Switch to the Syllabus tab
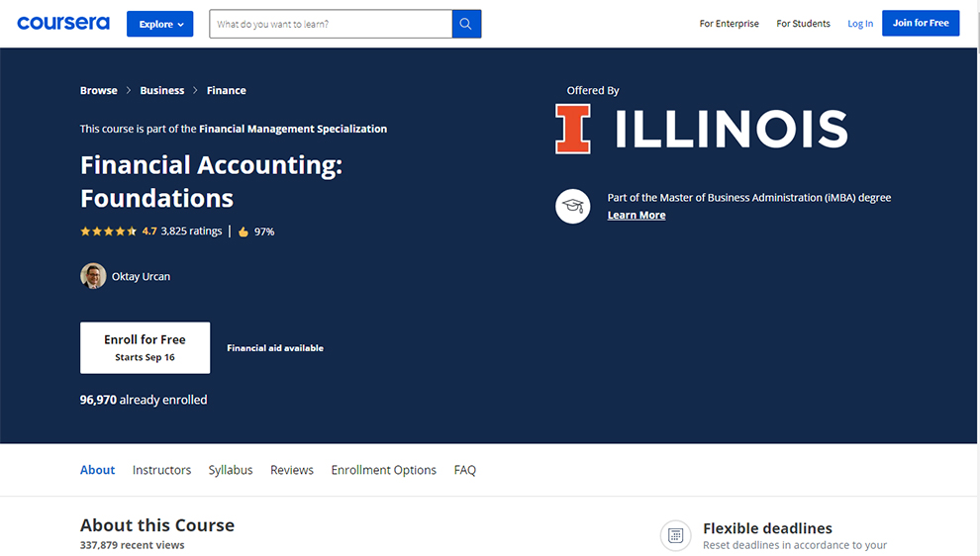 point(231,470)
